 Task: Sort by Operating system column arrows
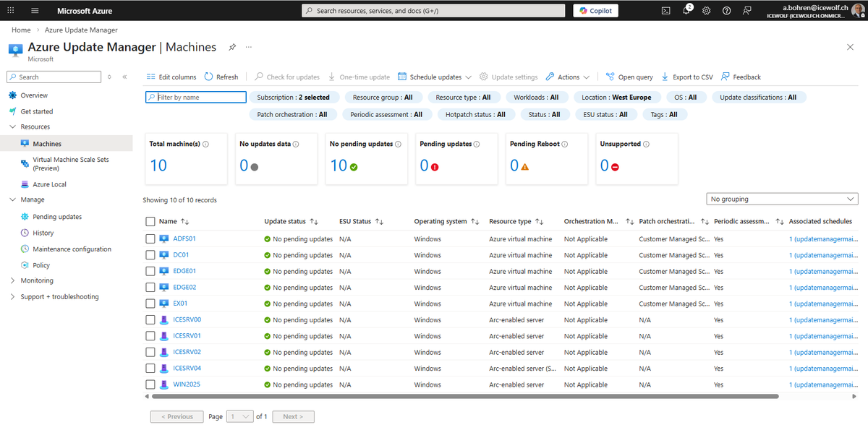pyautogui.click(x=475, y=222)
